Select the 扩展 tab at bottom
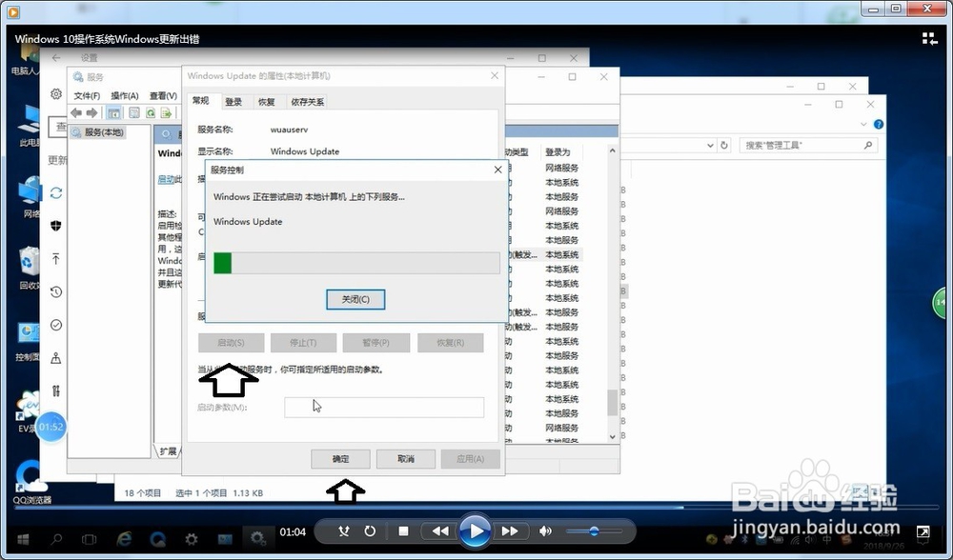Viewport: 953px width, 560px height. pos(169,451)
